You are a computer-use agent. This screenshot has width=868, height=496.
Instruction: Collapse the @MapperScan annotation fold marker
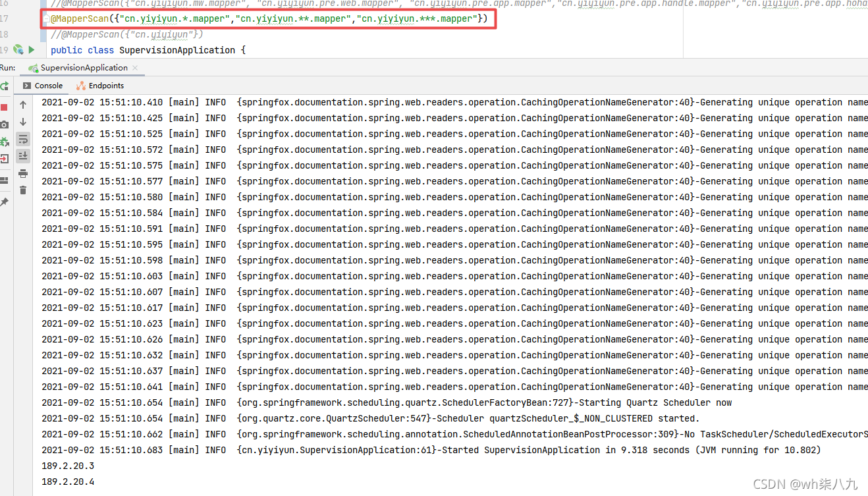(x=47, y=20)
